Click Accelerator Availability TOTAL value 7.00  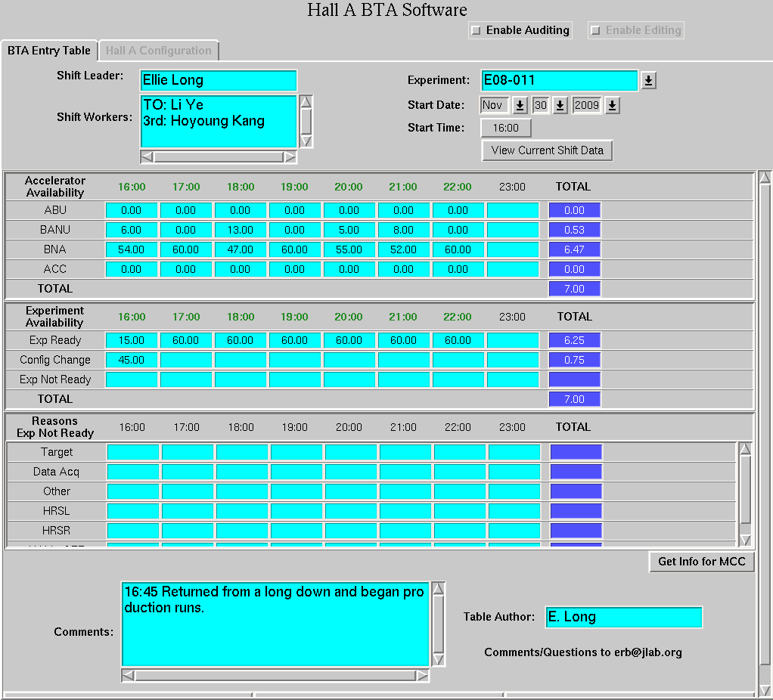coord(574,290)
